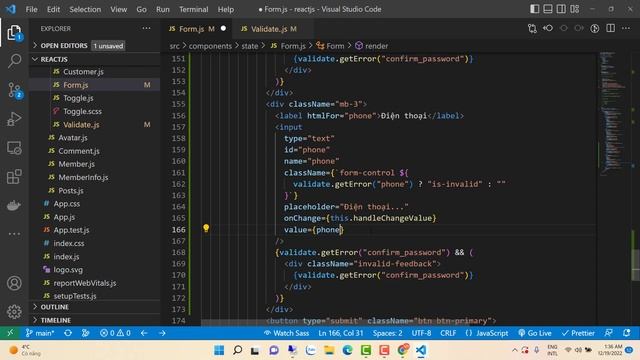The image size is (640, 360).
Task: Click Customize Layout icon in title bar
Action: point(575,9)
